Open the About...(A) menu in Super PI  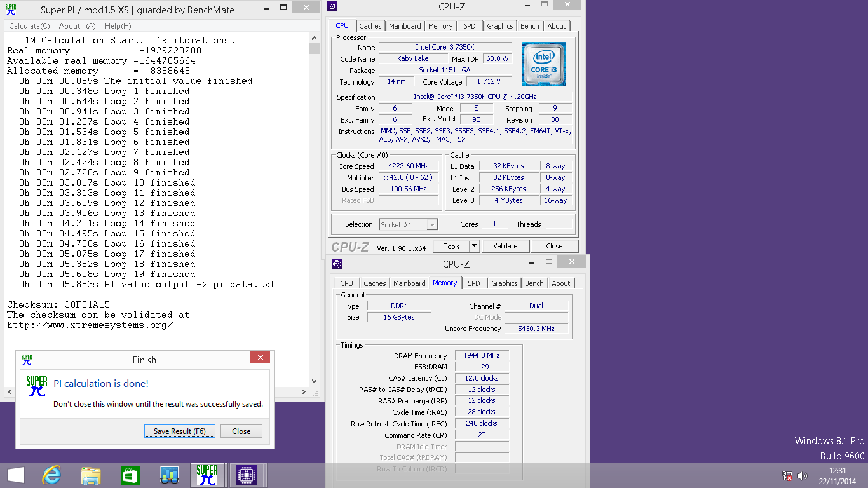click(x=78, y=26)
